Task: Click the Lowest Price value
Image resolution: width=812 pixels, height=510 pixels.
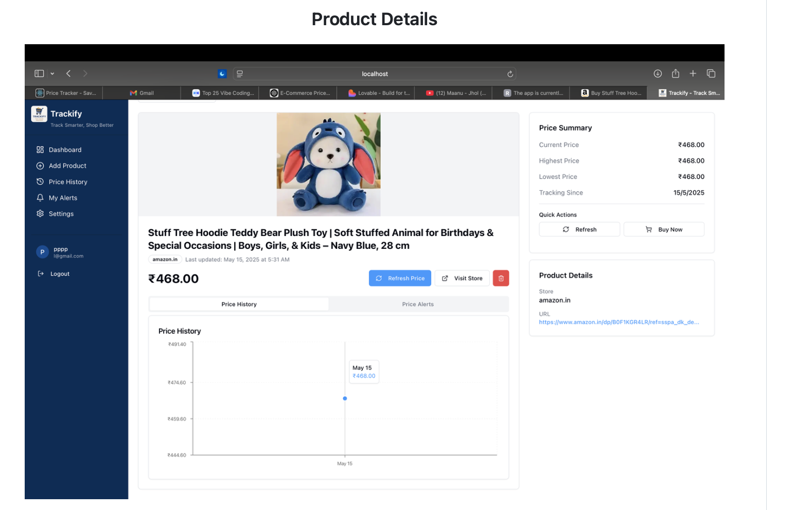Action: [x=691, y=177]
